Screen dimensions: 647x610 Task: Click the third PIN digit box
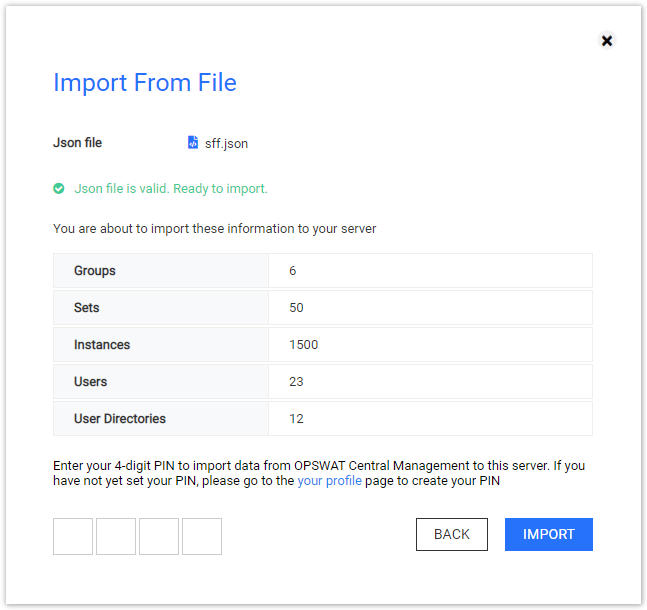click(159, 536)
